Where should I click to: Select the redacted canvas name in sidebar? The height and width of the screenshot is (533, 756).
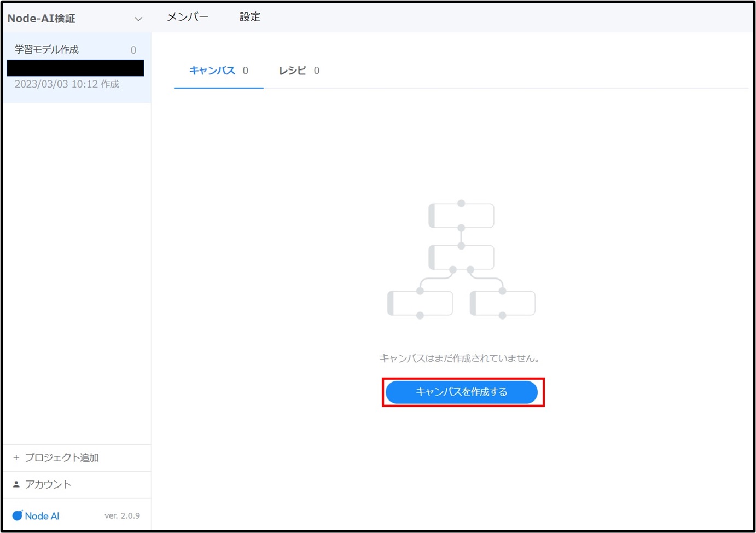coord(75,67)
